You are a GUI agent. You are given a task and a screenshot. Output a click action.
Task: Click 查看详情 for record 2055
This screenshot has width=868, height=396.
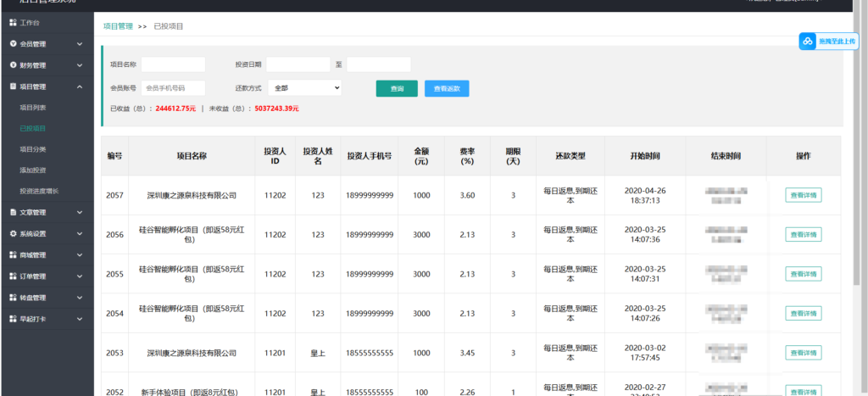[804, 274]
